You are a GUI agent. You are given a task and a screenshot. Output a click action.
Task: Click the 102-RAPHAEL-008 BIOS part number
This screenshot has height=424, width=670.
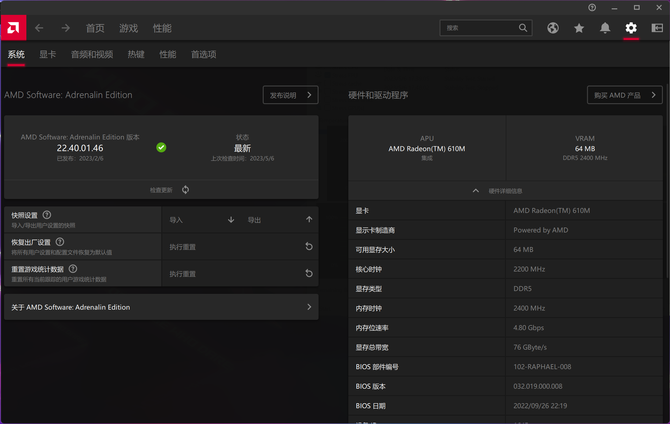tap(542, 367)
